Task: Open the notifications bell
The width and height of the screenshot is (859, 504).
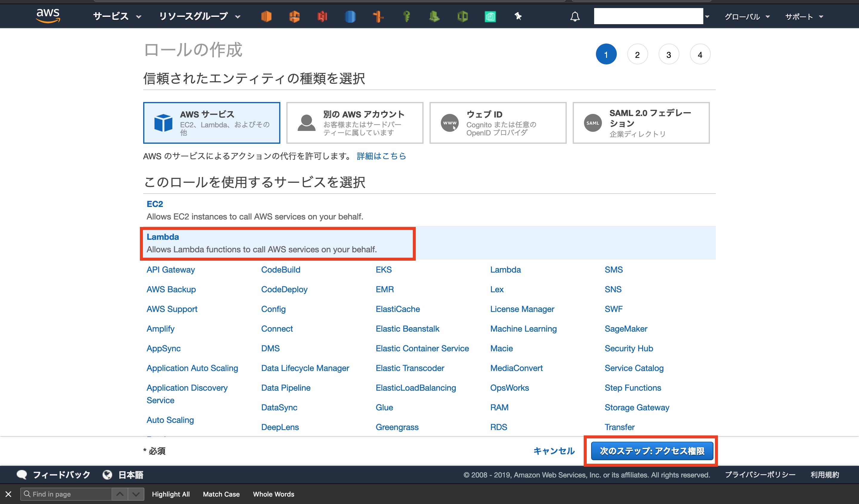Action: pos(575,16)
